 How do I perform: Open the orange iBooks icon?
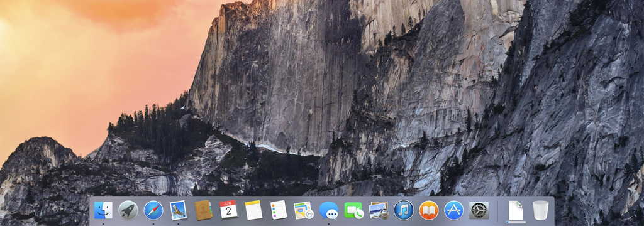[x=429, y=210]
